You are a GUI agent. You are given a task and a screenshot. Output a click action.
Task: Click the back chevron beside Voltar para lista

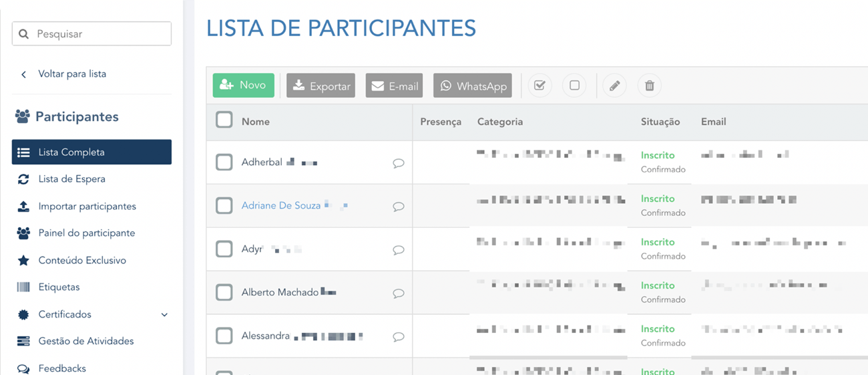pyautogui.click(x=23, y=74)
